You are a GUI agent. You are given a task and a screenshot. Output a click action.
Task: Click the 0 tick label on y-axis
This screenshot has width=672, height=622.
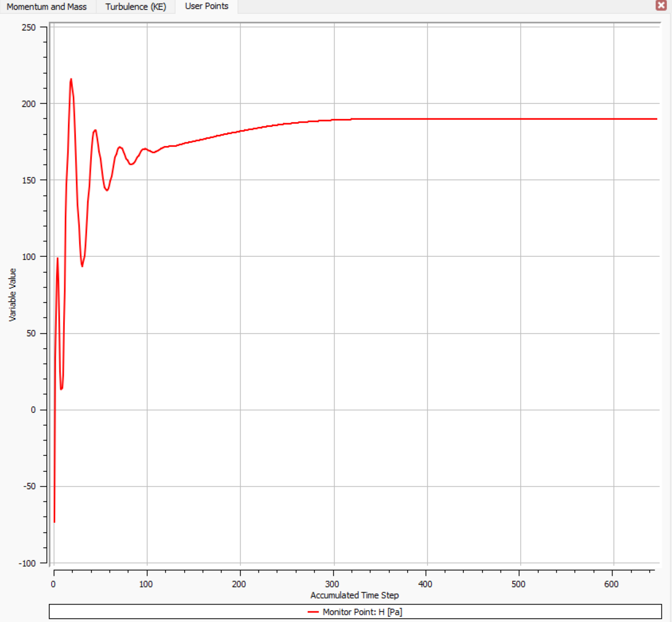(33, 410)
